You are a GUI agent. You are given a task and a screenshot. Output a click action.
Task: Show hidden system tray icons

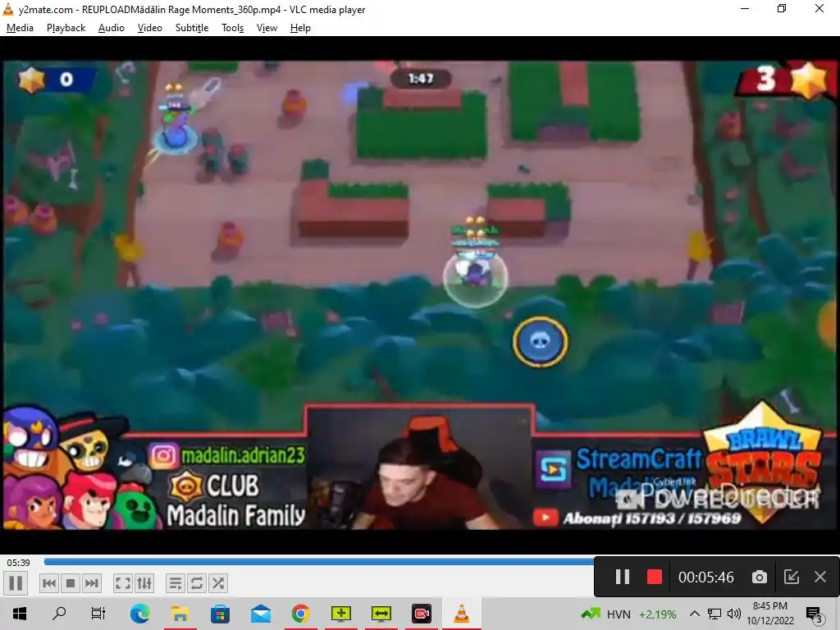[694, 614]
